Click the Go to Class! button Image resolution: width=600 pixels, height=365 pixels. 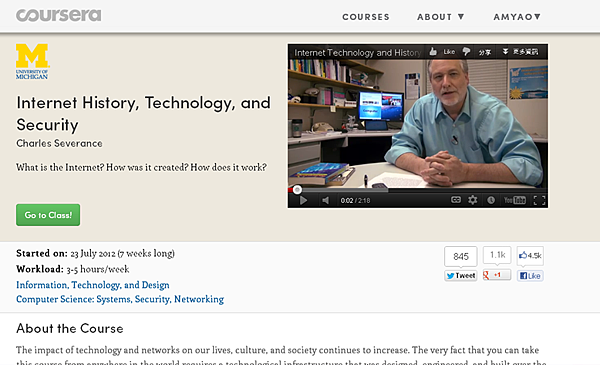[x=48, y=215]
